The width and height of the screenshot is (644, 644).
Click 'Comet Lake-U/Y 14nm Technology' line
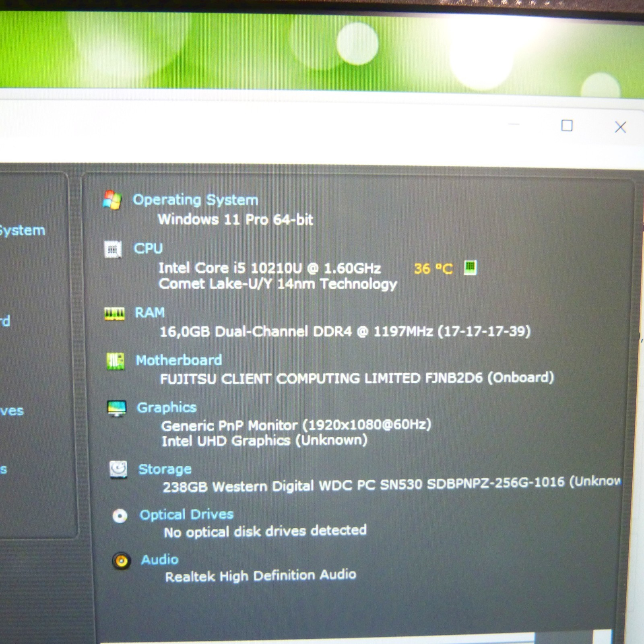[x=278, y=284]
